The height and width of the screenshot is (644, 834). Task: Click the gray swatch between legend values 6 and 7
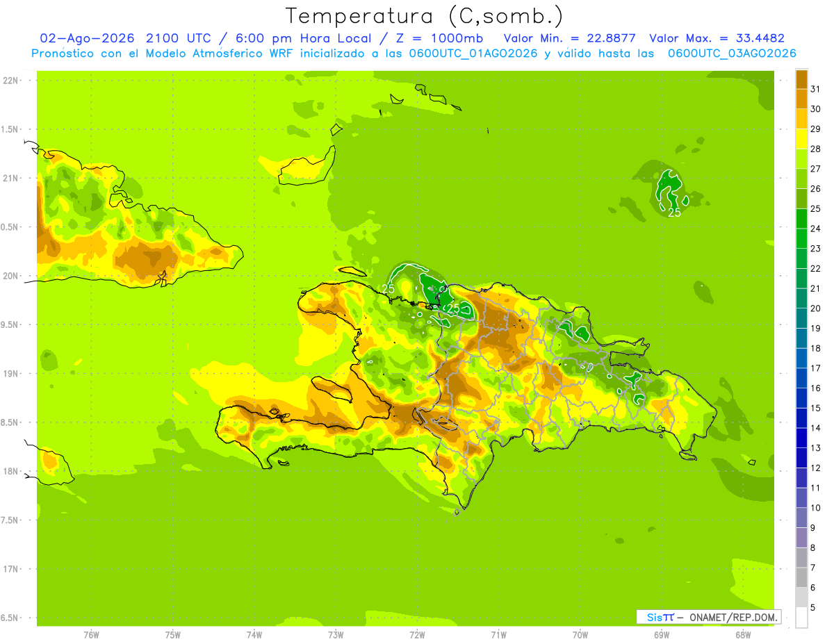pyautogui.click(x=801, y=577)
